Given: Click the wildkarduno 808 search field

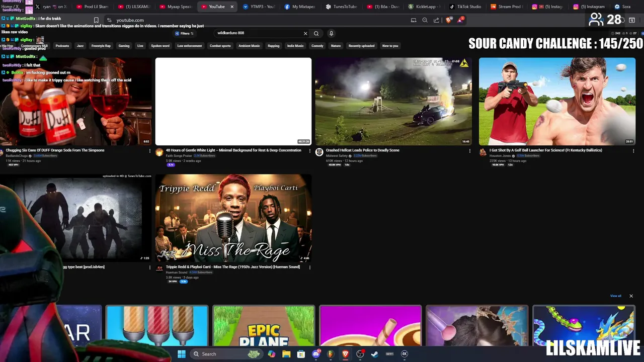Looking at the screenshot, I should click(258, 33).
